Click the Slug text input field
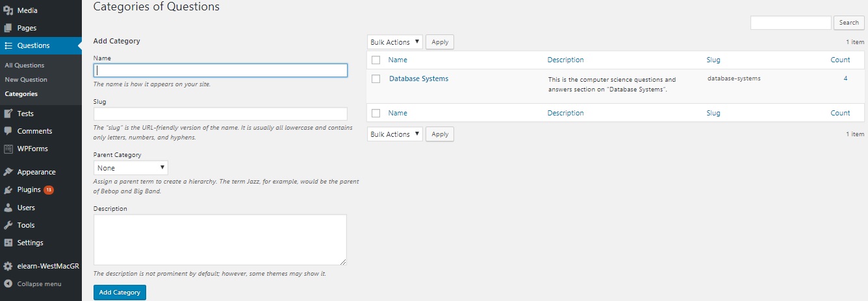868x301 pixels. point(220,114)
